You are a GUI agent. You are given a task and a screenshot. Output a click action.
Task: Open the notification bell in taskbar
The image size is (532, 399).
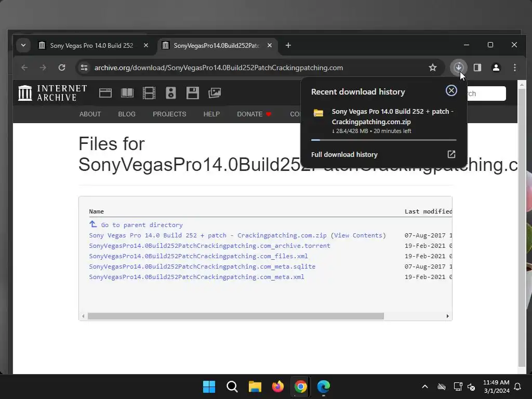point(517,387)
